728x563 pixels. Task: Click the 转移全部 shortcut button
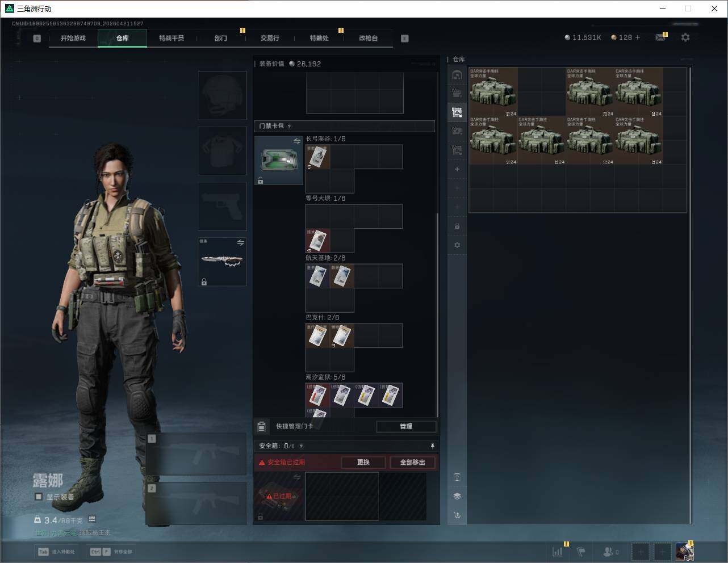(x=112, y=552)
